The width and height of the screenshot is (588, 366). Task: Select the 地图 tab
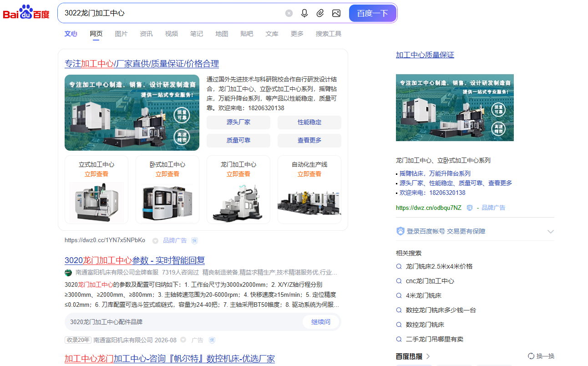[222, 34]
